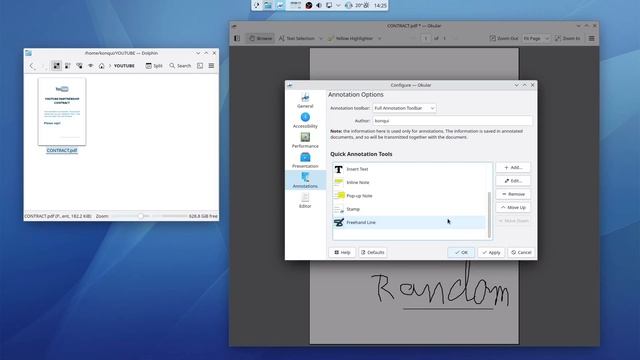Move the selected tool up with Move Up
The image size is (640, 360).
(x=513, y=208)
